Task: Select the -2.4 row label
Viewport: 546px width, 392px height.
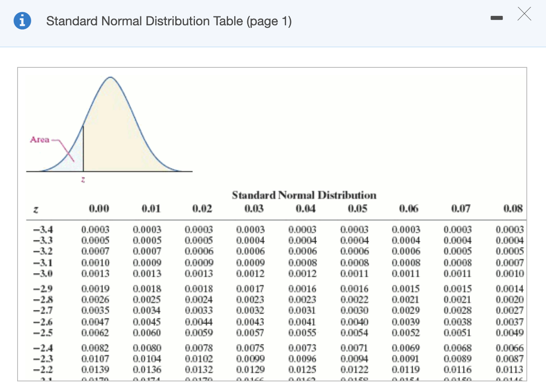Action: (43, 348)
